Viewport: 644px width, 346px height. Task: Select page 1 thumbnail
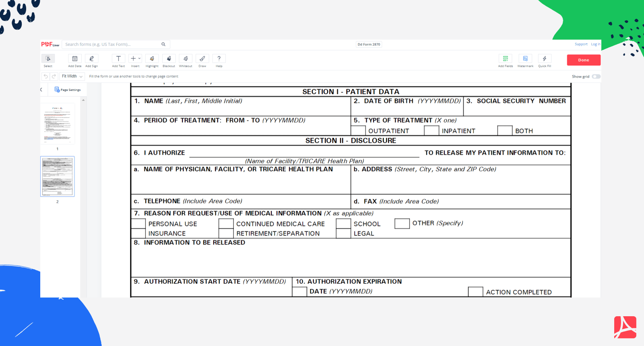[58, 124]
